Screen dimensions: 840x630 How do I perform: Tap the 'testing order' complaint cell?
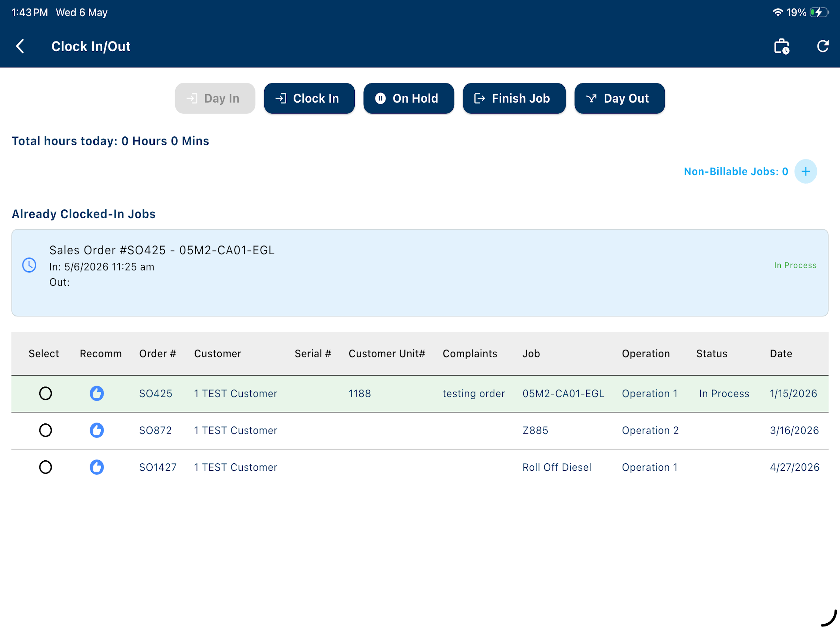coord(473,393)
